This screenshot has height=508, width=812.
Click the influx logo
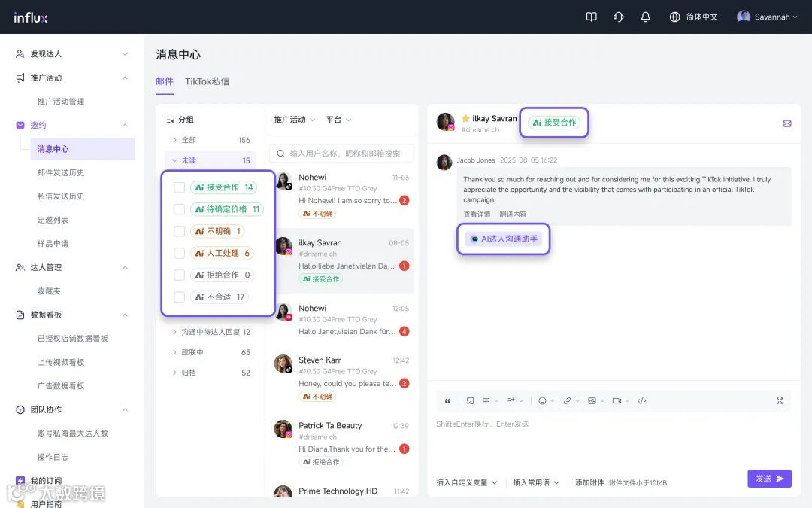pos(31,17)
